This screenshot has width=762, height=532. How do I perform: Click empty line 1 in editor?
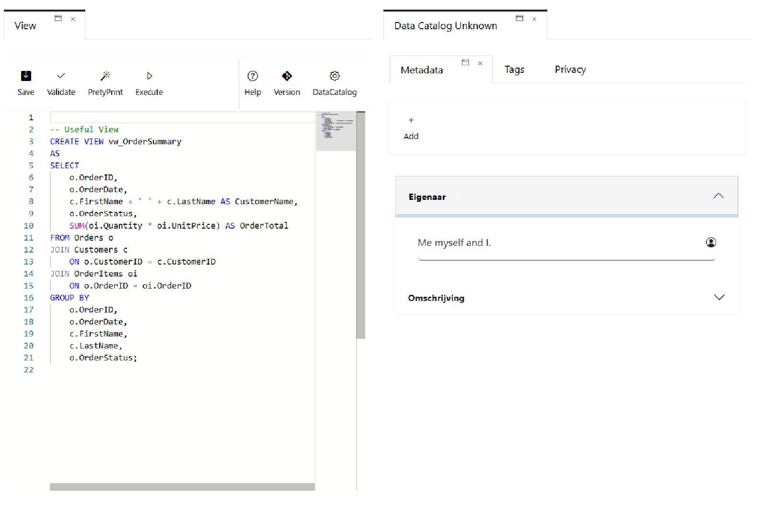[x=182, y=117]
